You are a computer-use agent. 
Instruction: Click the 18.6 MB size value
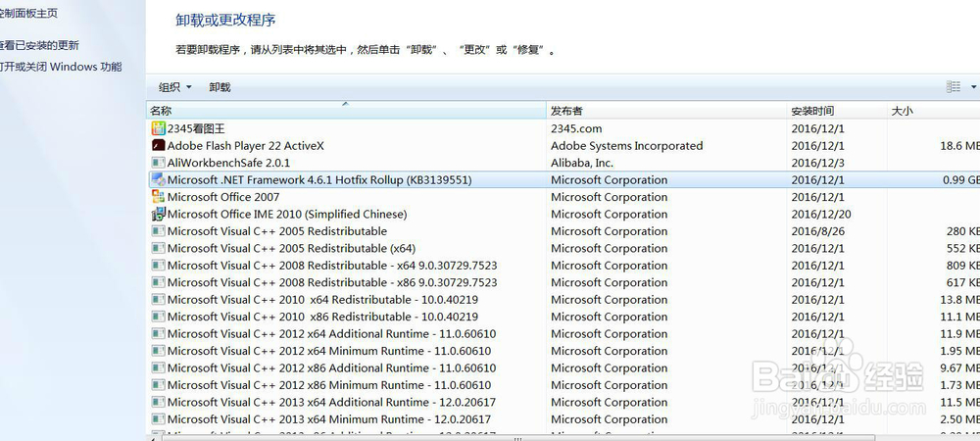(x=959, y=146)
